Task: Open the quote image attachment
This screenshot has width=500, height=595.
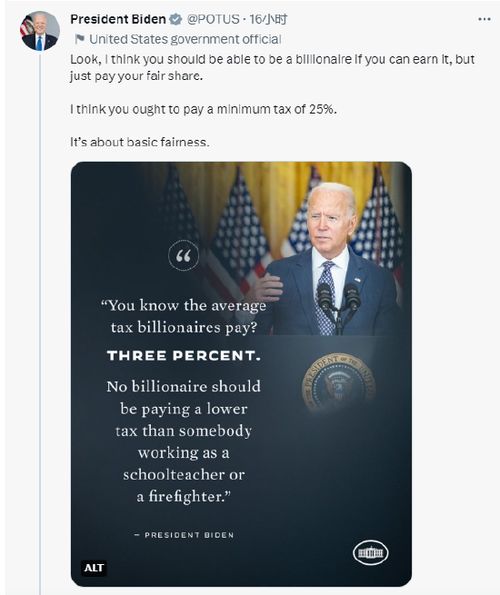Action: (x=241, y=374)
